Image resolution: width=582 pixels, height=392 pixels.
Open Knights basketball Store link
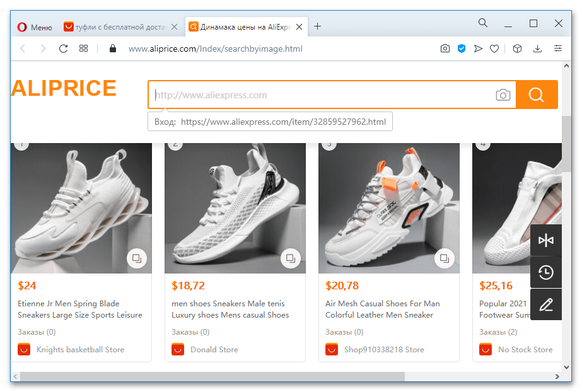tap(80, 349)
